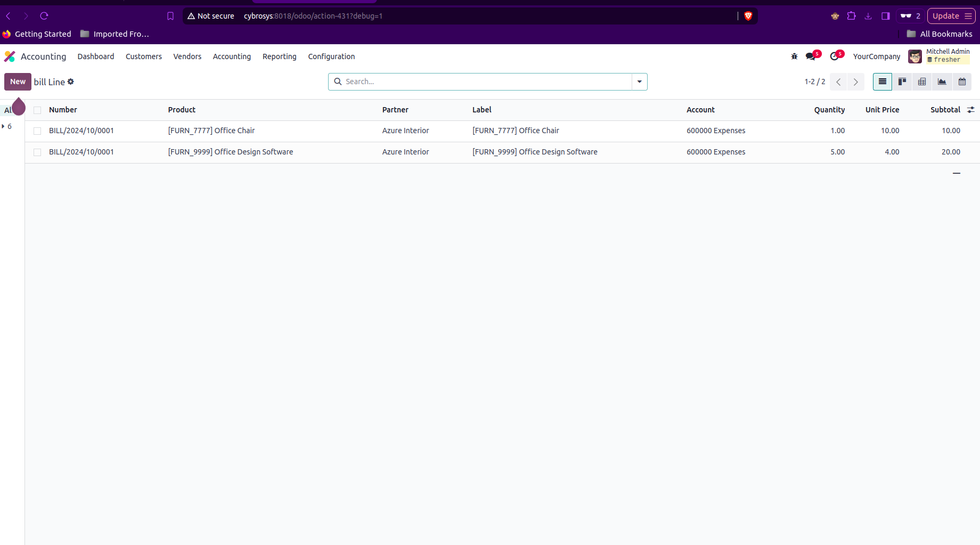This screenshot has height=545, width=980.
Task: Open Brave Shields icon
Action: [748, 16]
